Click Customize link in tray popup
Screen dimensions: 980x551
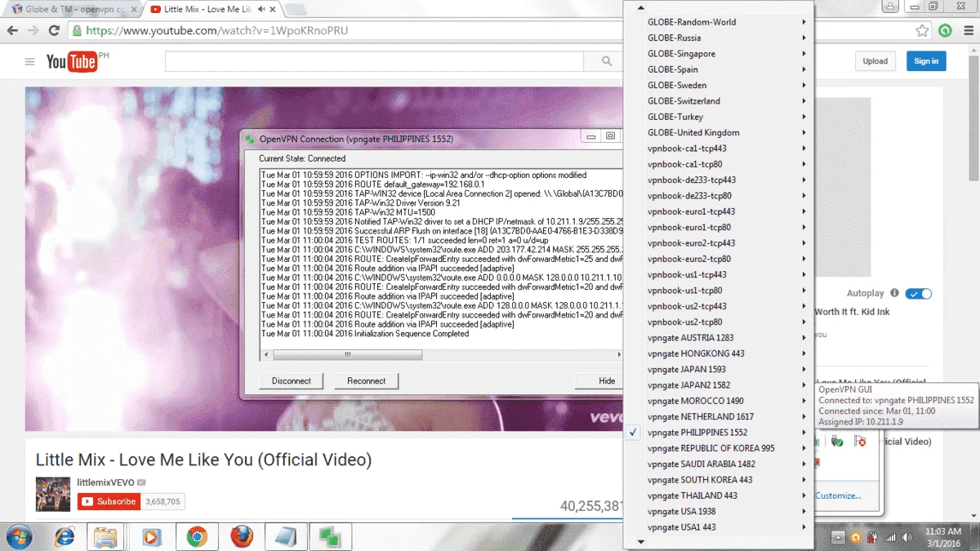(837, 495)
